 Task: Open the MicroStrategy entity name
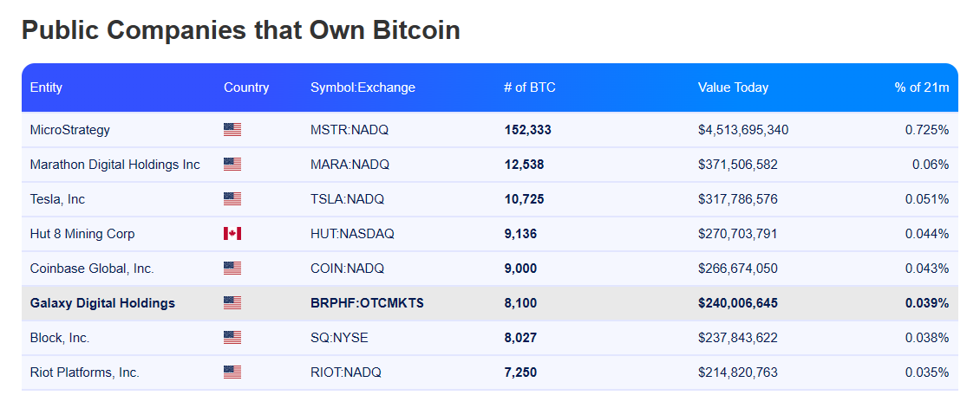[70, 130]
